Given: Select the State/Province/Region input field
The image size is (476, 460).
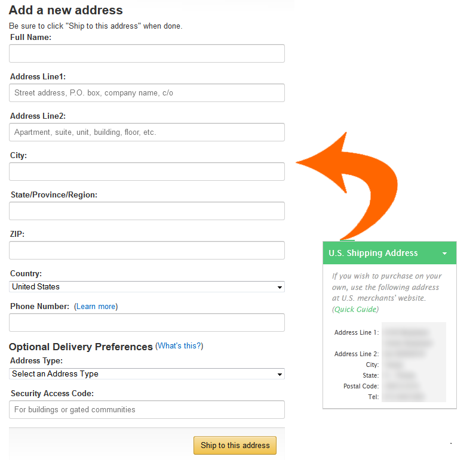Looking at the screenshot, I should tap(147, 211).
